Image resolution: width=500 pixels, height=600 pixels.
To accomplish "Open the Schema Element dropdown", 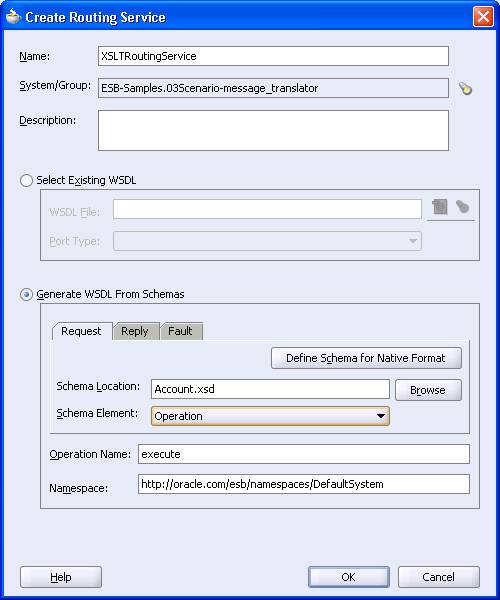I will coord(270,416).
